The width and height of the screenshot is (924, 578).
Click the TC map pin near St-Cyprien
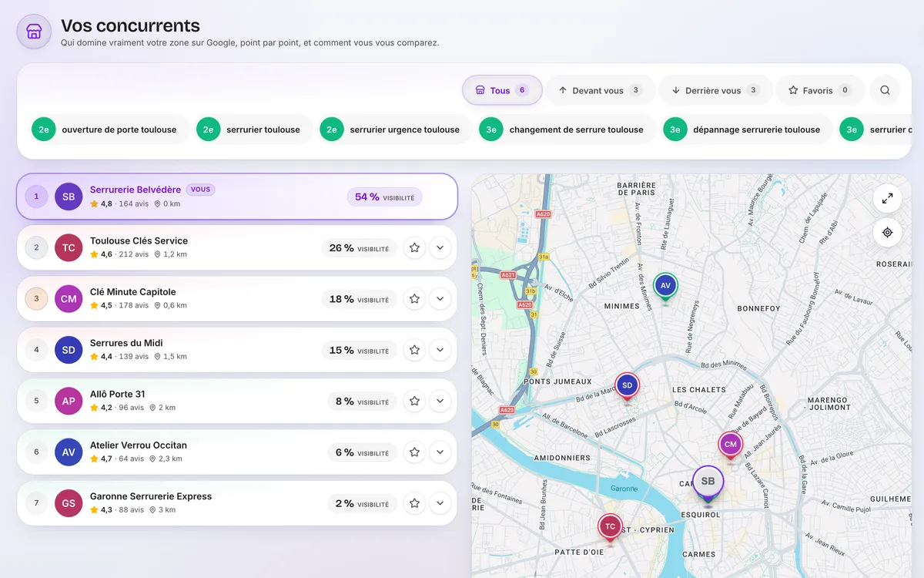tap(610, 528)
